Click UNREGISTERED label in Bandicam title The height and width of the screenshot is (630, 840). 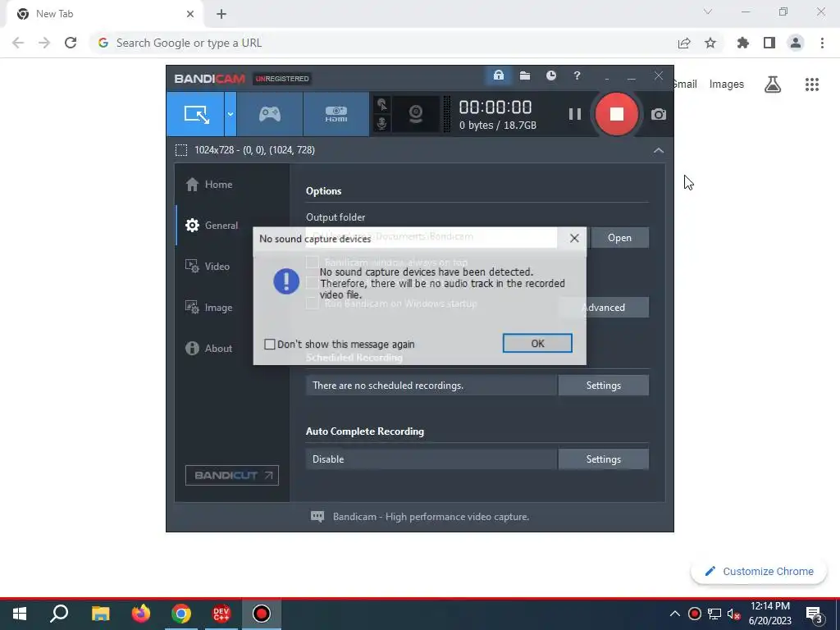pos(282,79)
